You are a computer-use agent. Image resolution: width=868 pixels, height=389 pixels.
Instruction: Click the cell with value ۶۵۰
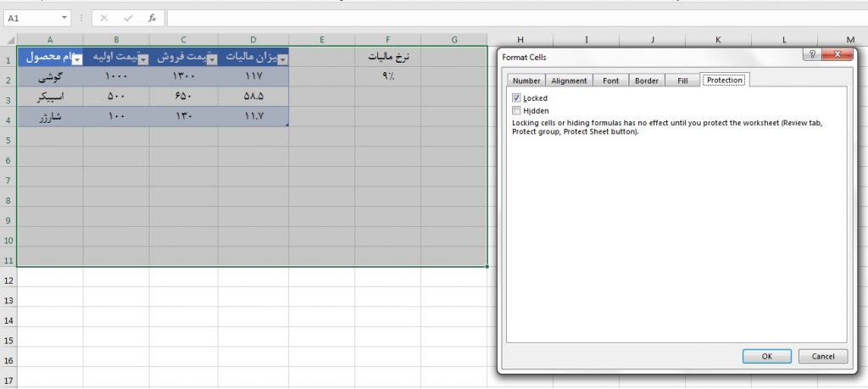tap(183, 97)
